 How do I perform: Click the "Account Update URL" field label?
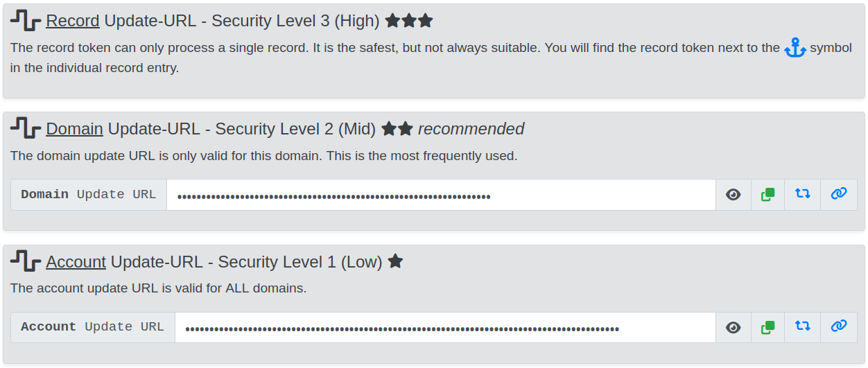92,327
